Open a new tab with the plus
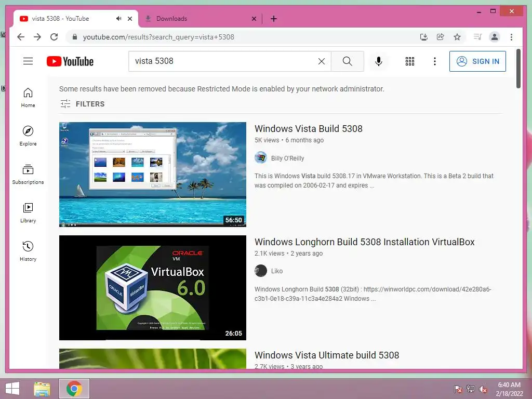Viewport: 532px width, 399px height. 274,19
